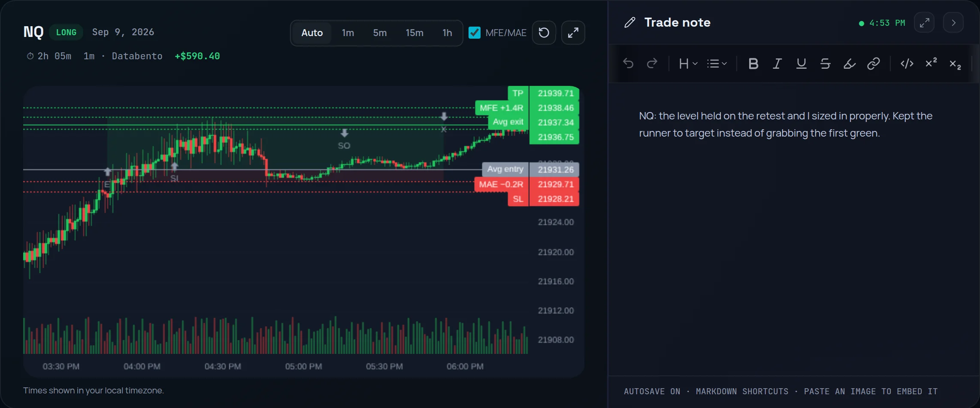This screenshot has width=980, height=408.
Task: Redo the last edit in trade note
Action: pyautogui.click(x=652, y=64)
